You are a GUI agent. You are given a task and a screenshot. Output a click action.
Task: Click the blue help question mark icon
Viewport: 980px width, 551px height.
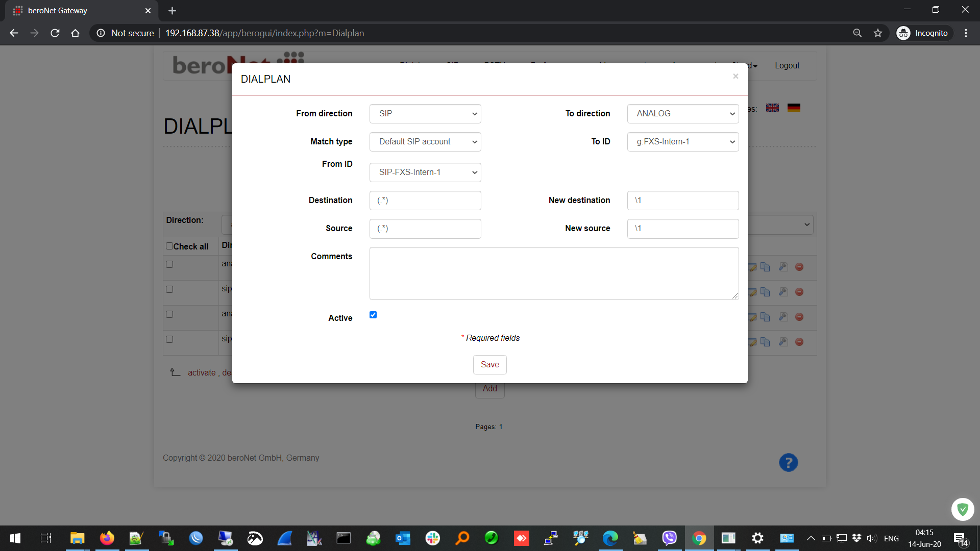pos(788,463)
